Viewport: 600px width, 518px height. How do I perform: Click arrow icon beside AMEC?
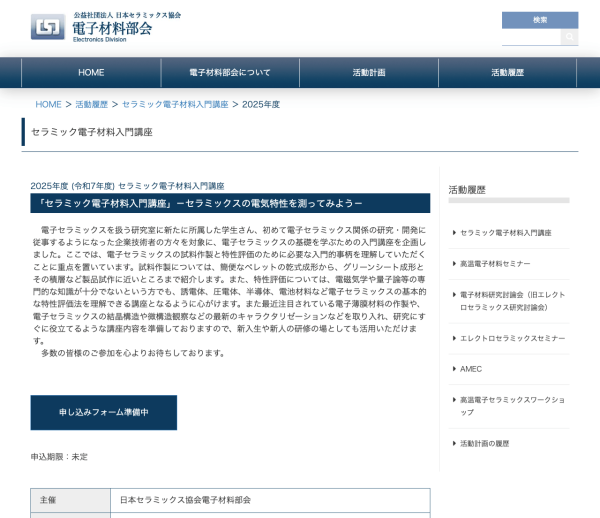(x=454, y=369)
